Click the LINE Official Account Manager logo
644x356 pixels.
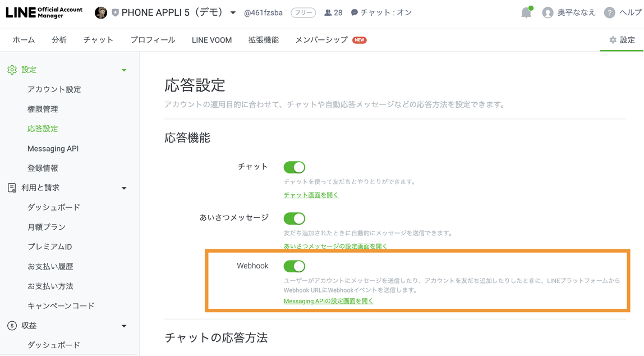tap(44, 12)
